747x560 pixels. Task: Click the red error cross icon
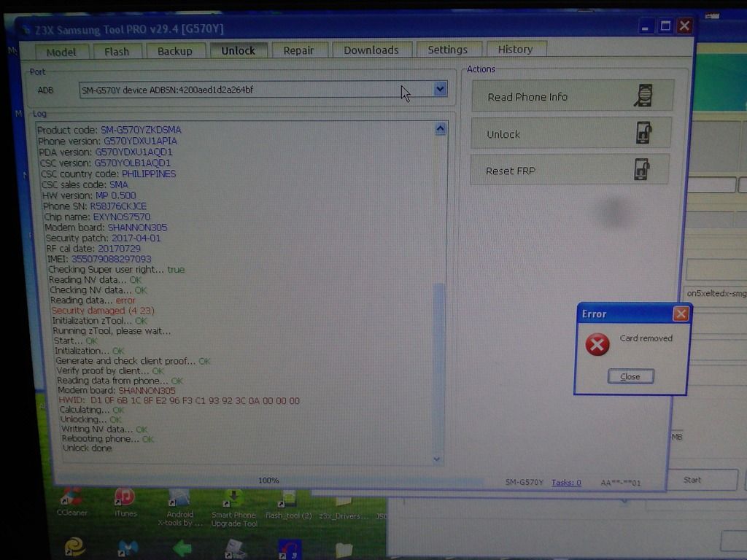[597, 344]
